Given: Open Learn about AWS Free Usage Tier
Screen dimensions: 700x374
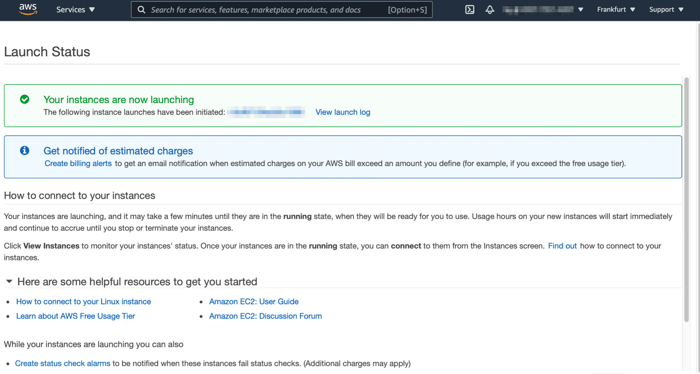Looking at the screenshot, I should (x=75, y=316).
